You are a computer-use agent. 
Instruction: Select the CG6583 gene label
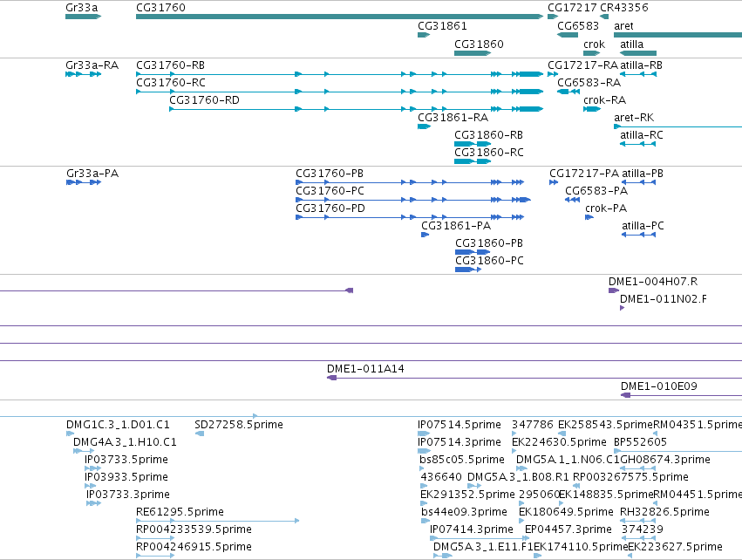coord(578,25)
